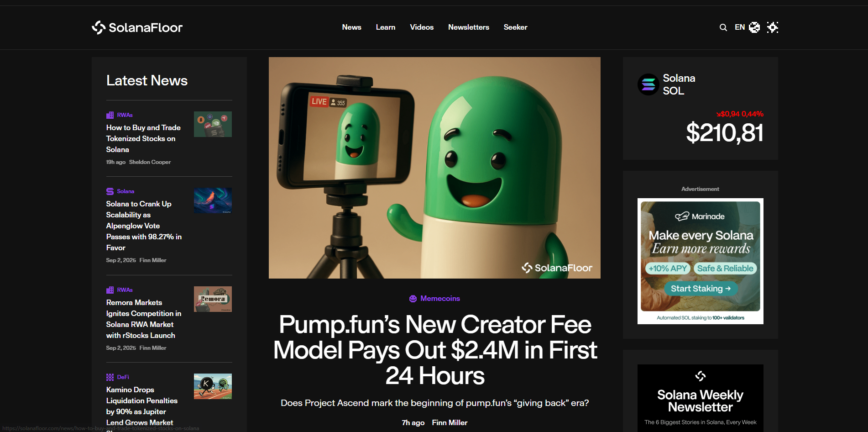Viewport: 868px width, 432px height.
Task: Click the Finn Miller author link under headline
Action: pos(450,423)
